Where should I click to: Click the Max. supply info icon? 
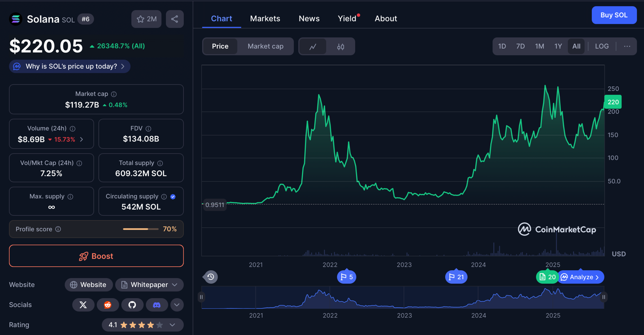point(70,197)
